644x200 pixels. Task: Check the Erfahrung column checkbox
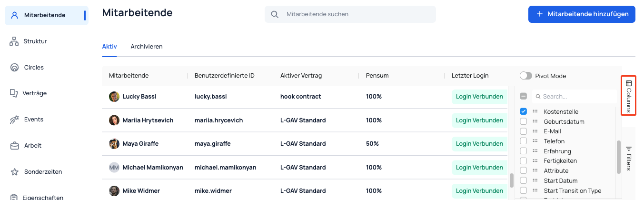point(524,151)
